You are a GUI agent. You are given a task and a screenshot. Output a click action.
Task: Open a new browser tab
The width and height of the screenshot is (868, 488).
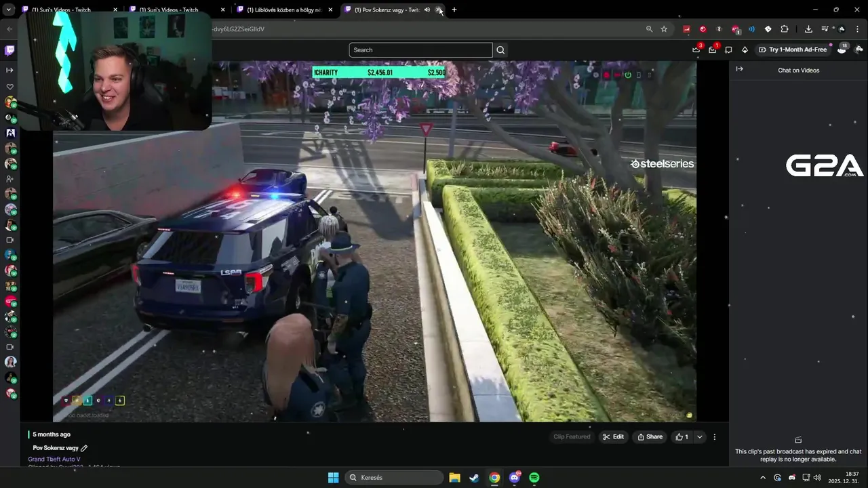pyautogui.click(x=454, y=9)
